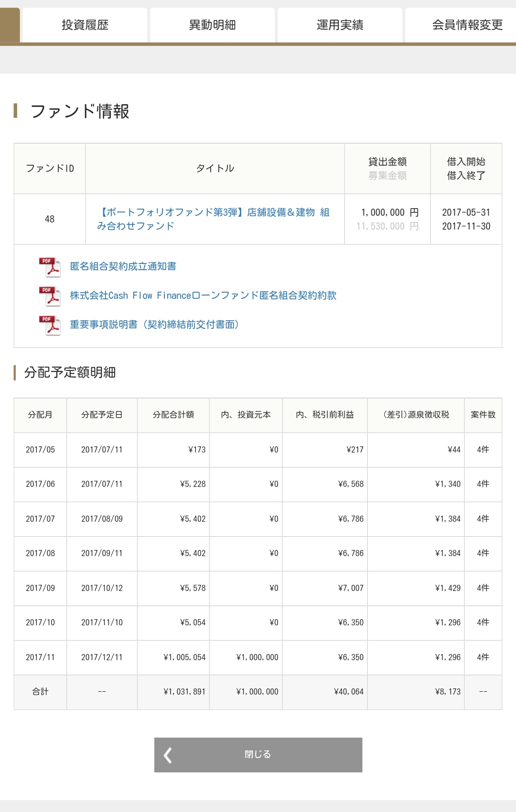Click PDF icon beside Cash Flow Finance contract terms

tap(50, 296)
